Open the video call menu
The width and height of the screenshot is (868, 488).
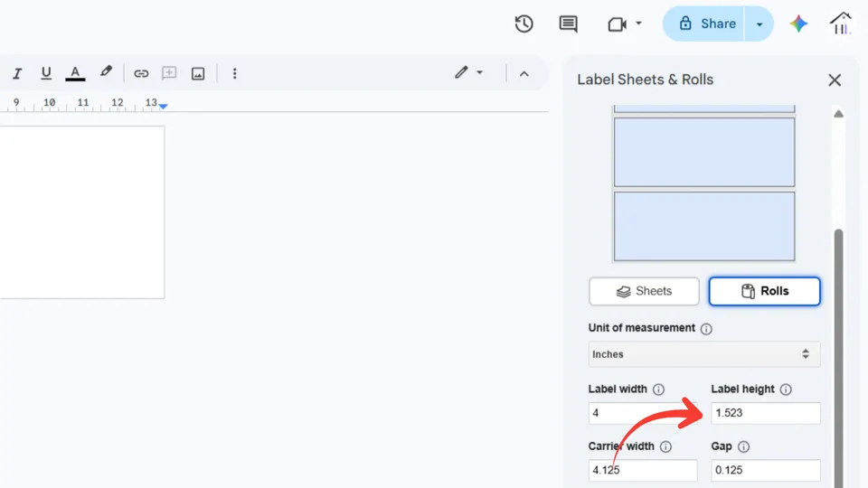coord(625,23)
